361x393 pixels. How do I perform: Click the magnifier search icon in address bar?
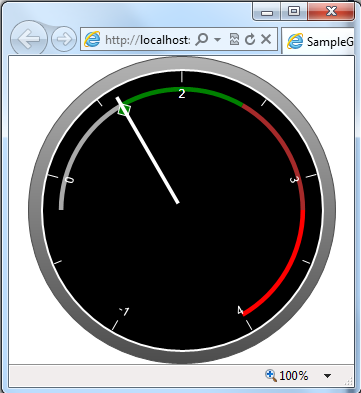click(201, 39)
